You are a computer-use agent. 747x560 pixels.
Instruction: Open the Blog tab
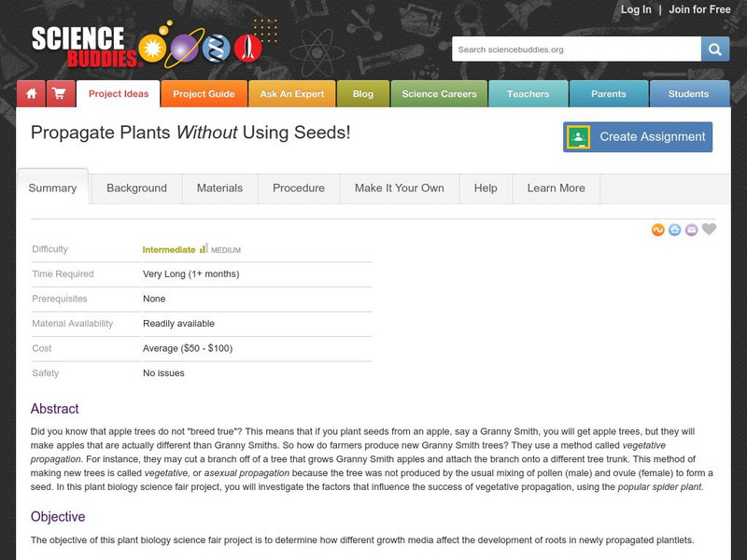click(363, 94)
